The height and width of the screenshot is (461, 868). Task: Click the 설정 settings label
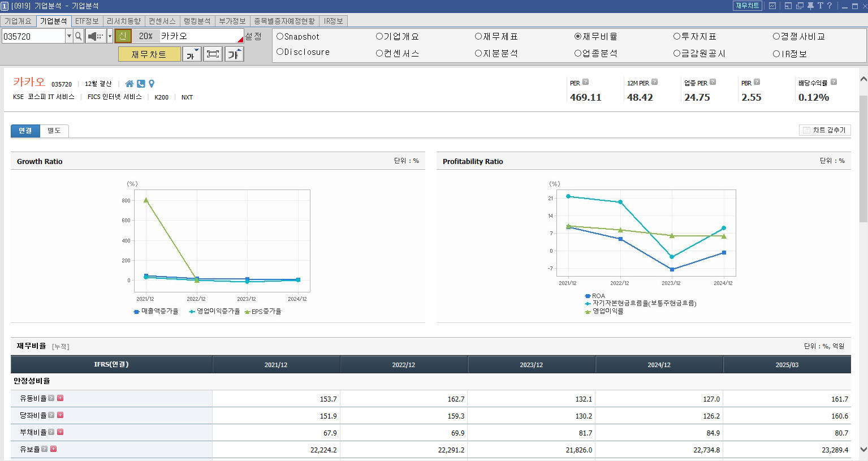point(253,36)
